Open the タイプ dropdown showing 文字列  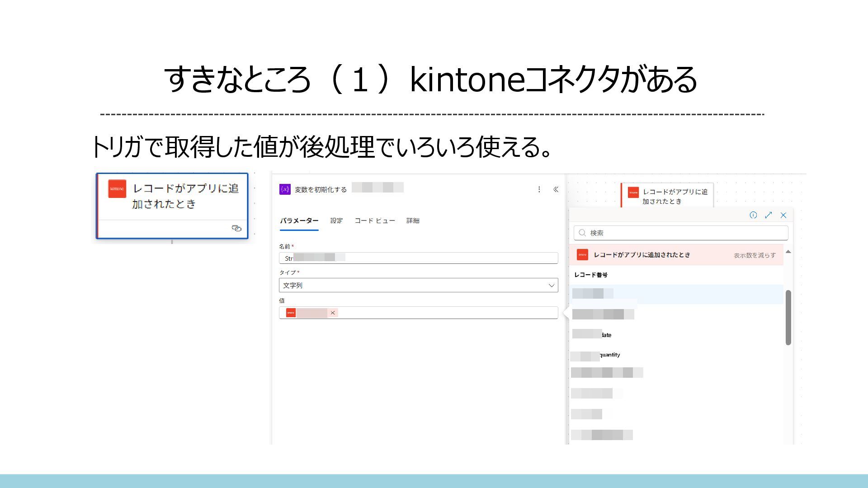click(x=419, y=285)
